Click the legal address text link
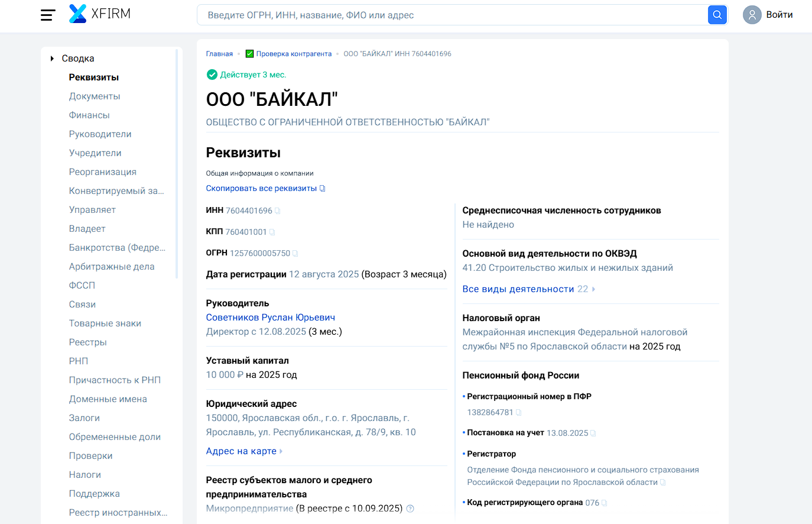Viewport: 812px width, 524px height. [x=311, y=425]
